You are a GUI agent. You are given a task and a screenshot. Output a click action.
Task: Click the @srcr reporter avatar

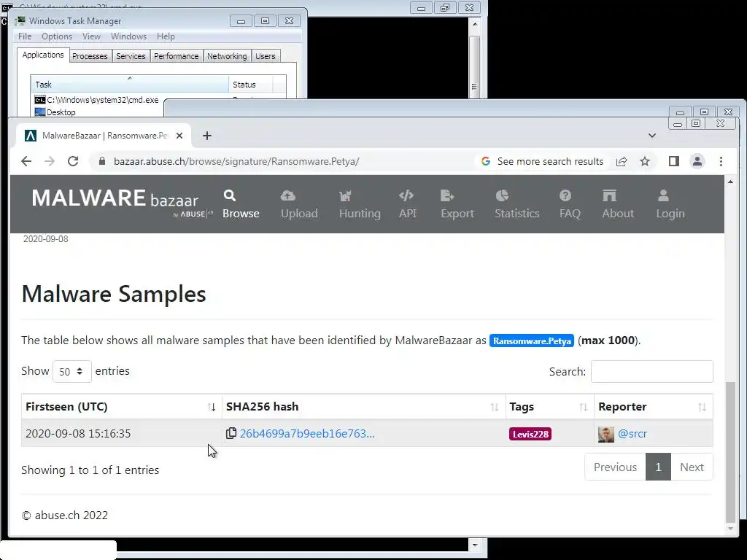[x=606, y=434]
